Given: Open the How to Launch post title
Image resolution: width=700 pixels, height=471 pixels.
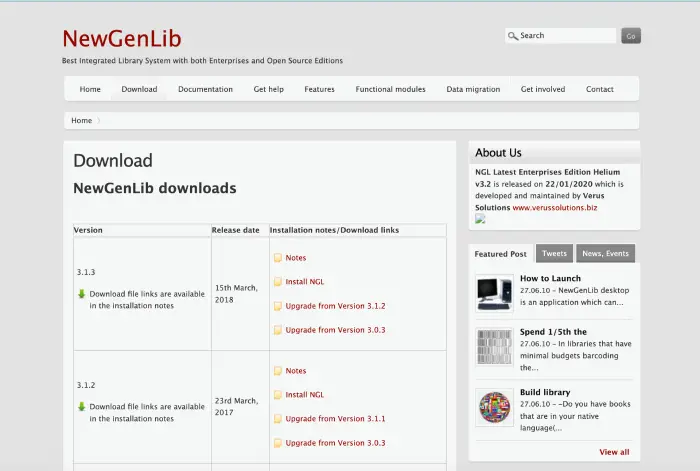Looking at the screenshot, I should coord(550,278).
